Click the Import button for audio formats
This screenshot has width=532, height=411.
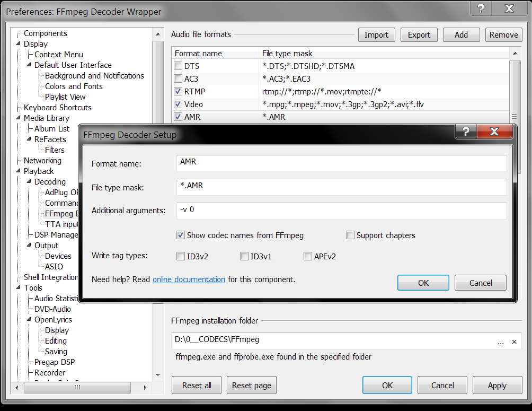coord(376,35)
